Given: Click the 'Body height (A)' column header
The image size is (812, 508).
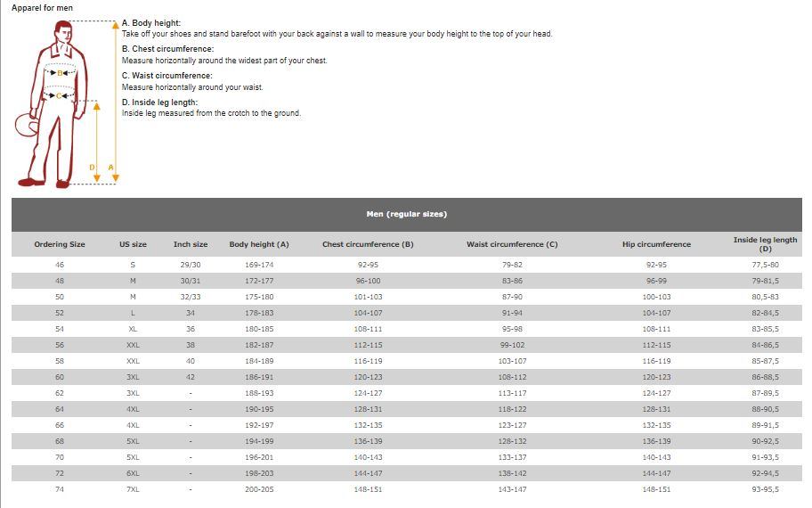Looking at the screenshot, I should point(259,244).
